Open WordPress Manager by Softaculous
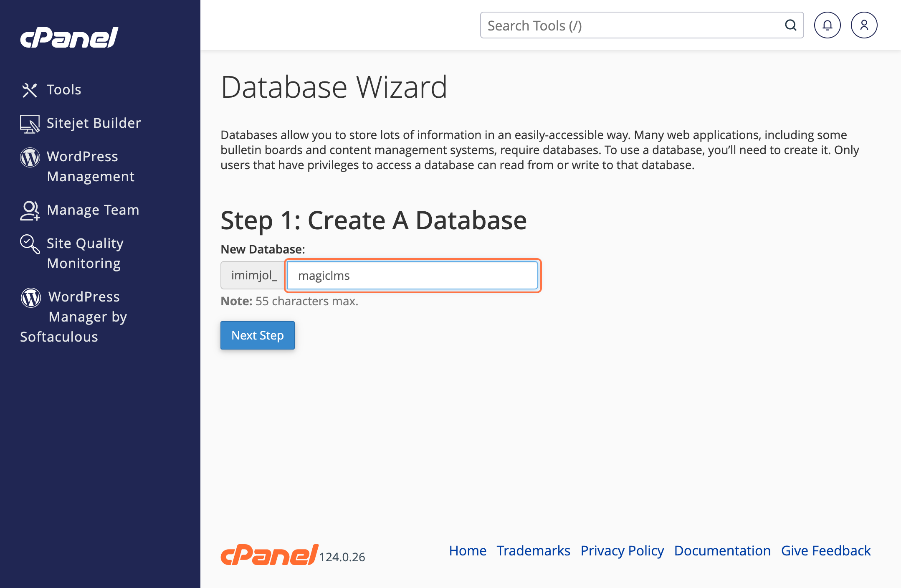Image resolution: width=901 pixels, height=588 pixels. click(x=73, y=317)
